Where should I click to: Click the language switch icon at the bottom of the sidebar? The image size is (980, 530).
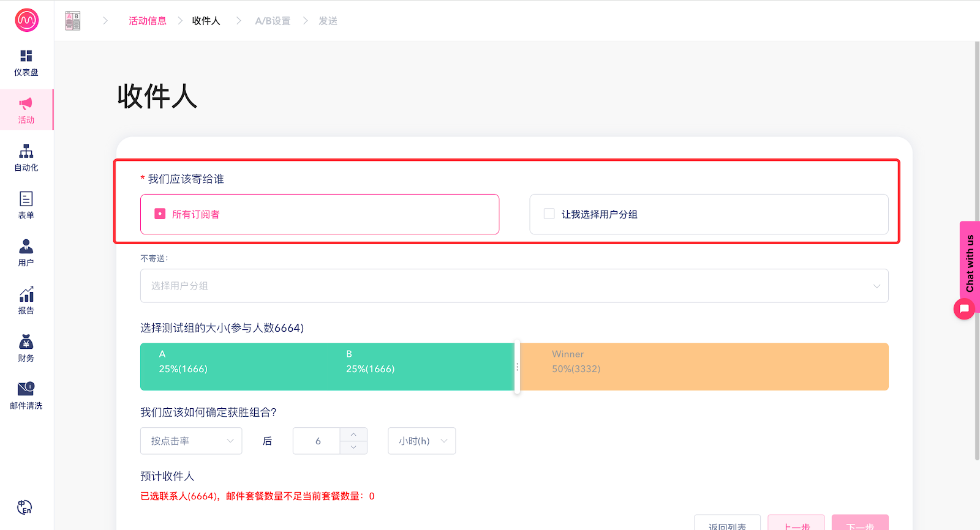tap(24, 507)
